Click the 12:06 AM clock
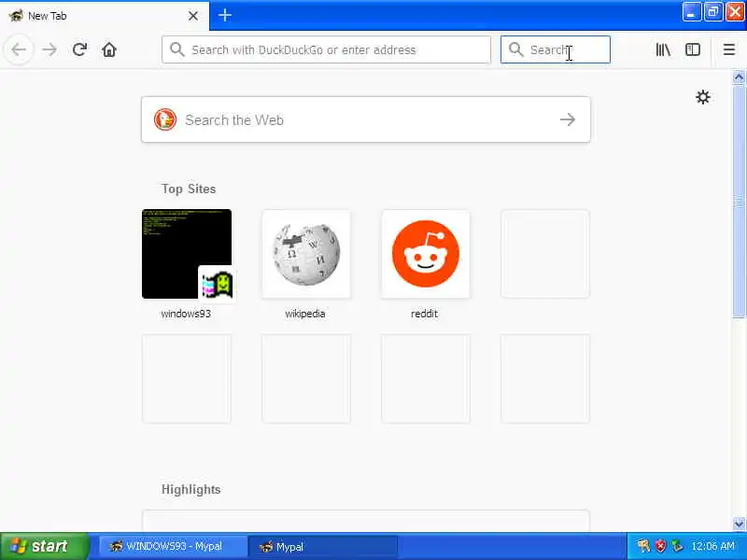Viewport: 747px width, 560px height. coord(712,546)
